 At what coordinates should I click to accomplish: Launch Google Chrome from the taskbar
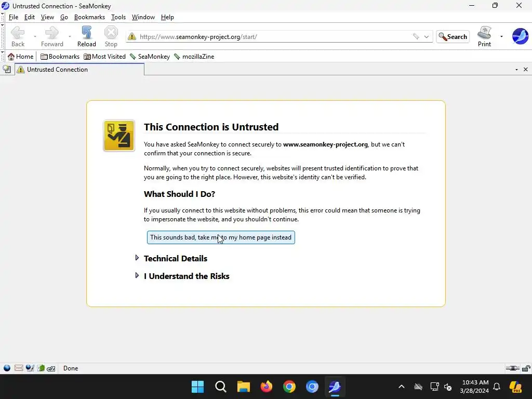coord(289,387)
